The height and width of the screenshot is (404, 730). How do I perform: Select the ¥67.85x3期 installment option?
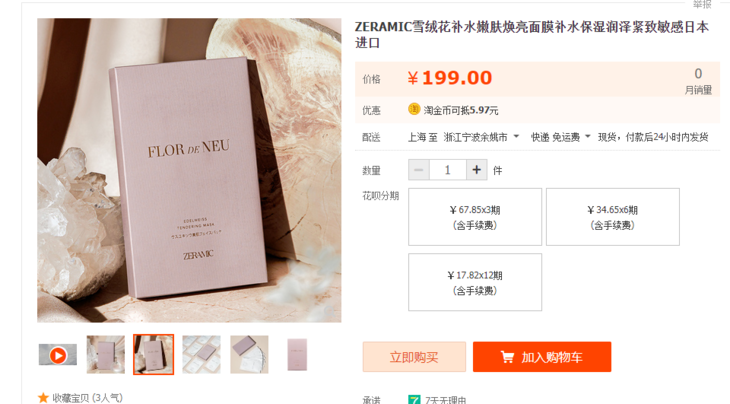pos(475,217)
